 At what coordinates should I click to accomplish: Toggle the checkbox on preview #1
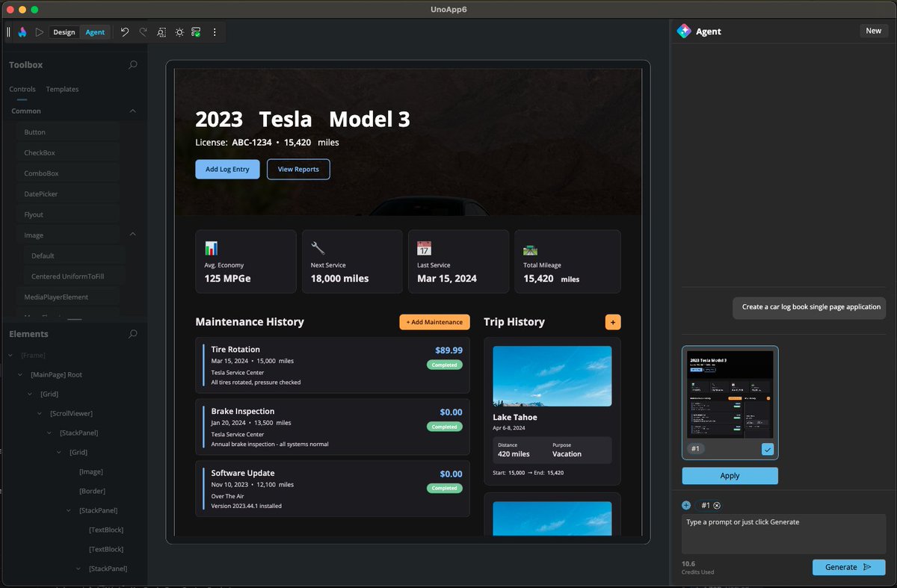768,449
